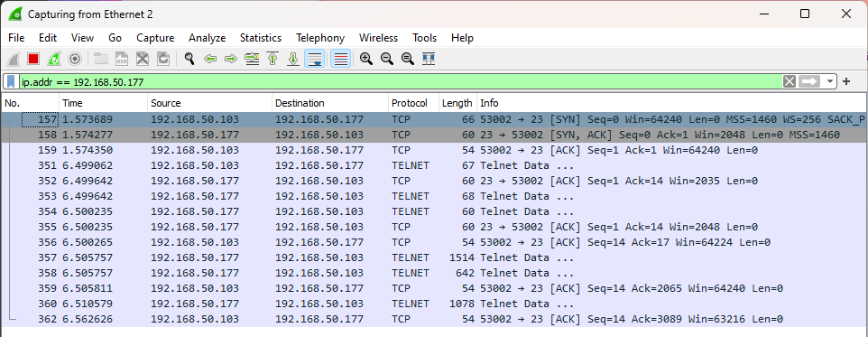Open capture options gear icon
868x337 pixels.
[x=75, y=59]
